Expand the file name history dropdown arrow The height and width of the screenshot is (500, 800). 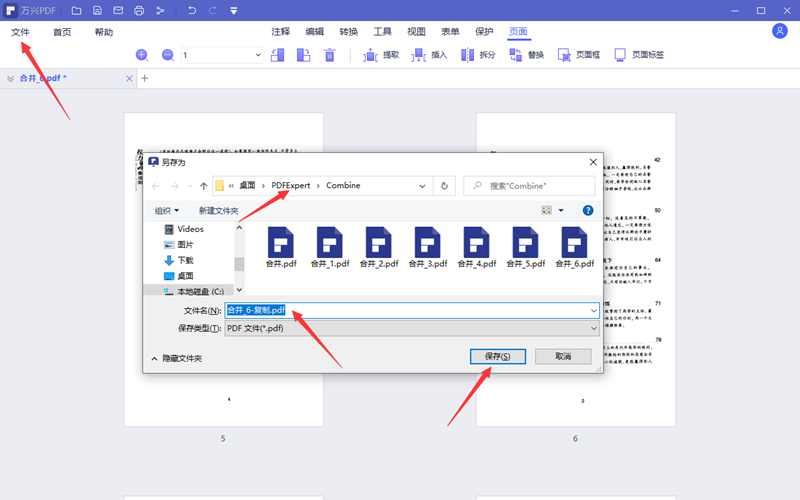click(x=594, y=310)
